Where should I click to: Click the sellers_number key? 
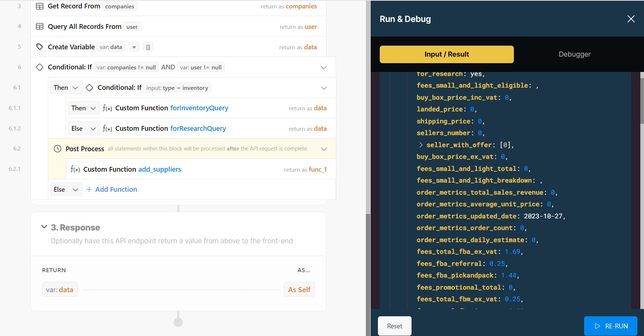click(x=443, y=133)
